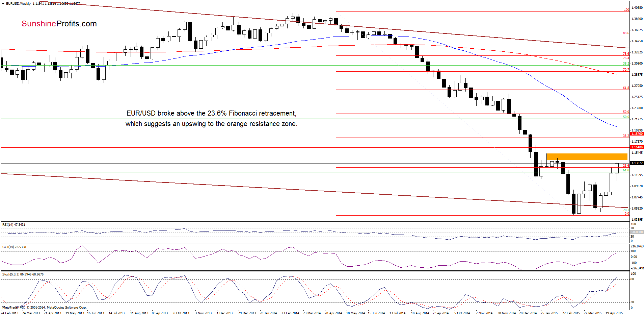This screenshot has width=644, height=316.
Task: Click the red 1.16400 price level tag
Action: pyautogui.click(x=637, y=147)
